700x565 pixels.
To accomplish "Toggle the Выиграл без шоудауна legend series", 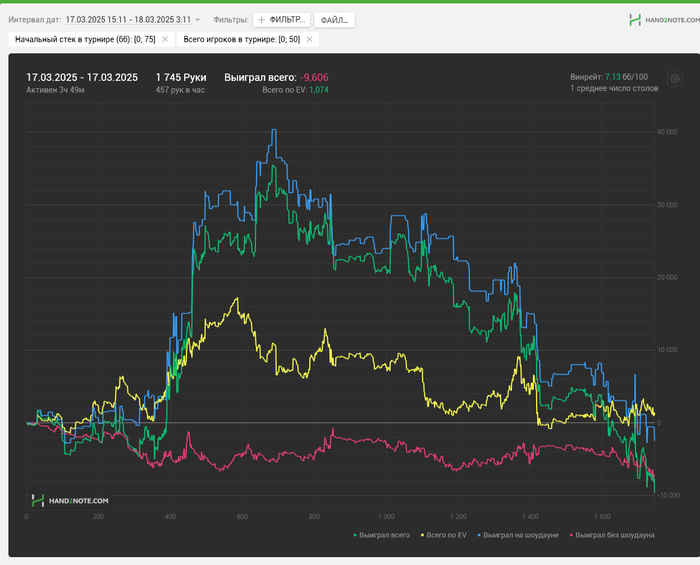I will [x=612, y=535].
